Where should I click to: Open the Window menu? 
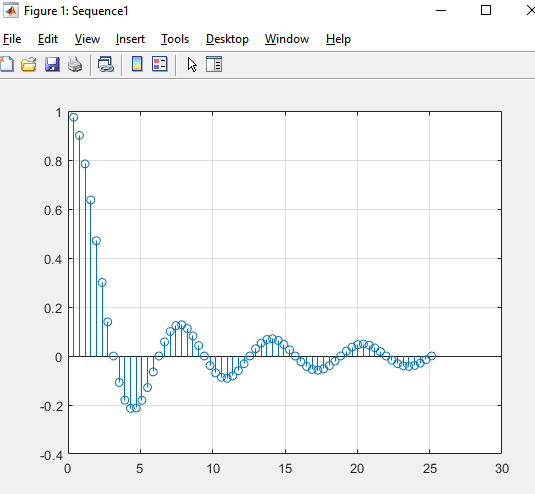(x=287, y=39)
